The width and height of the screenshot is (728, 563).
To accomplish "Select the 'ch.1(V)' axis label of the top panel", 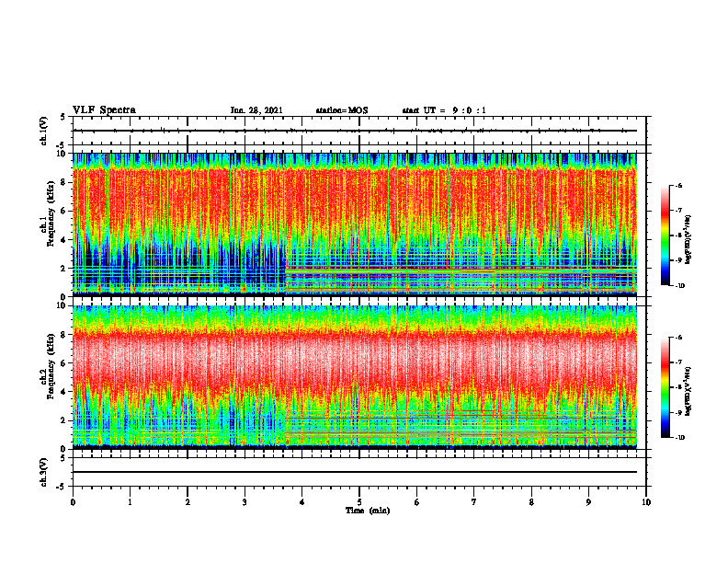I will pyautogui.click(x=44, y=131).
